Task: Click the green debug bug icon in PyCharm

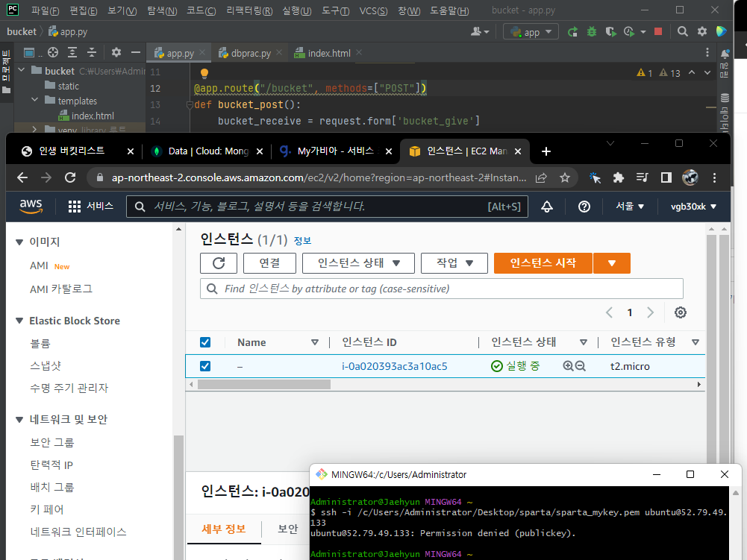Action: click(592, 32)
